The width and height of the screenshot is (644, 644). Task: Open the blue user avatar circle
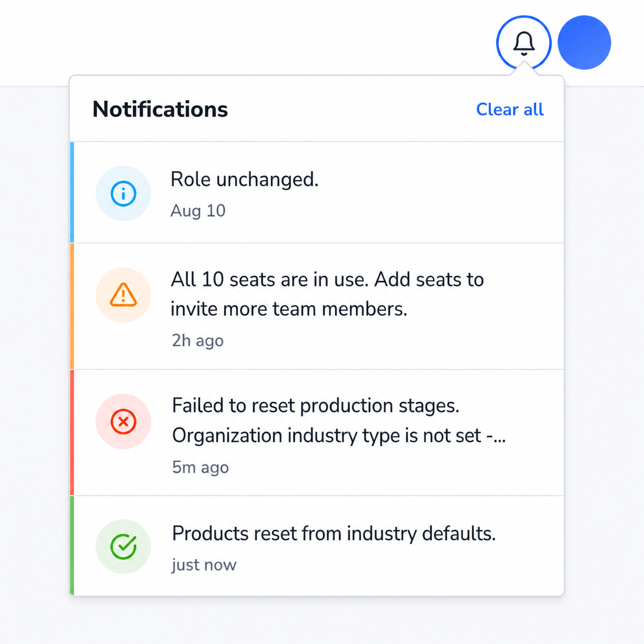(x=584, y=43)
